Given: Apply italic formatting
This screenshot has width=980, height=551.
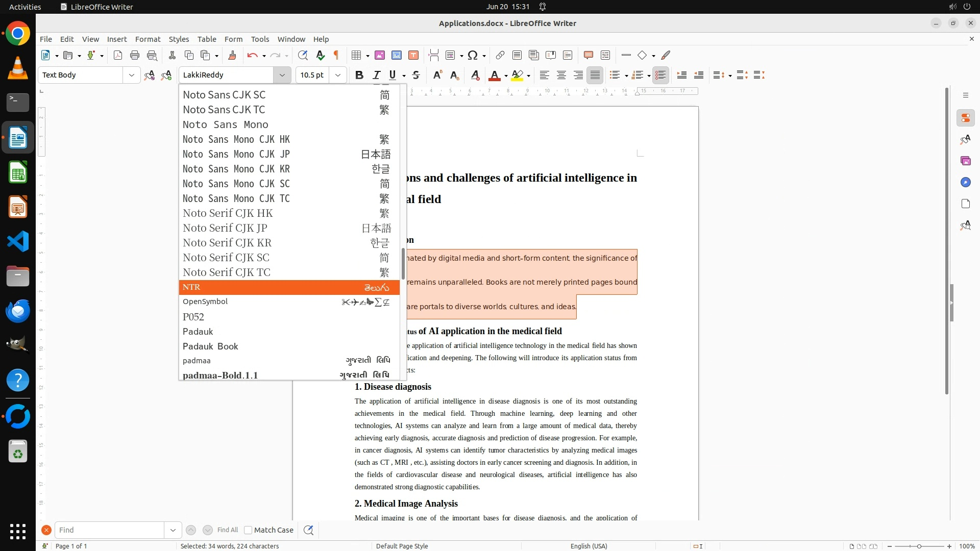Looking at the screenshot, I should point(377,75).
